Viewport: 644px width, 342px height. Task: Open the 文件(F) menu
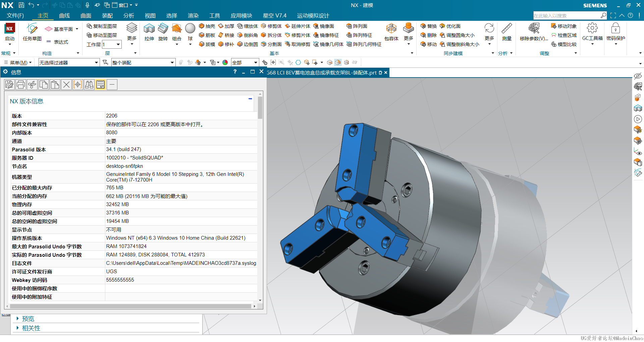click(x=15, y=15)
